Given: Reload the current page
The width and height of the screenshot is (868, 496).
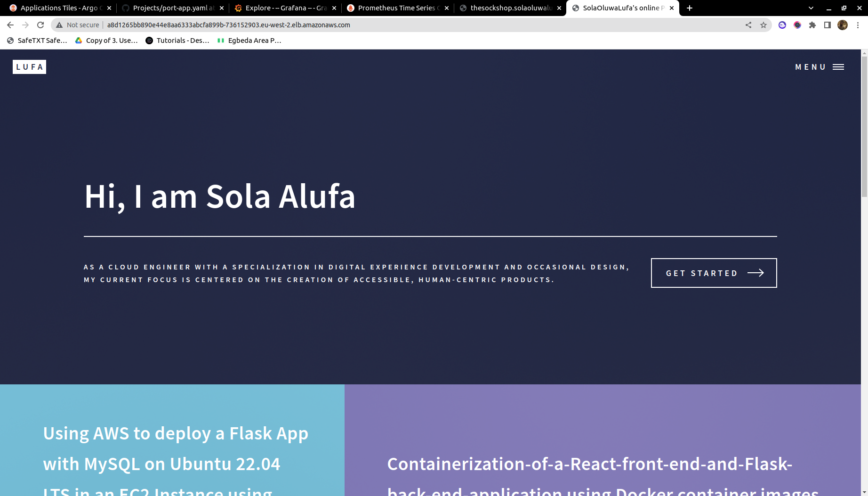Looking at the screenshot, I should click(40, 25).
